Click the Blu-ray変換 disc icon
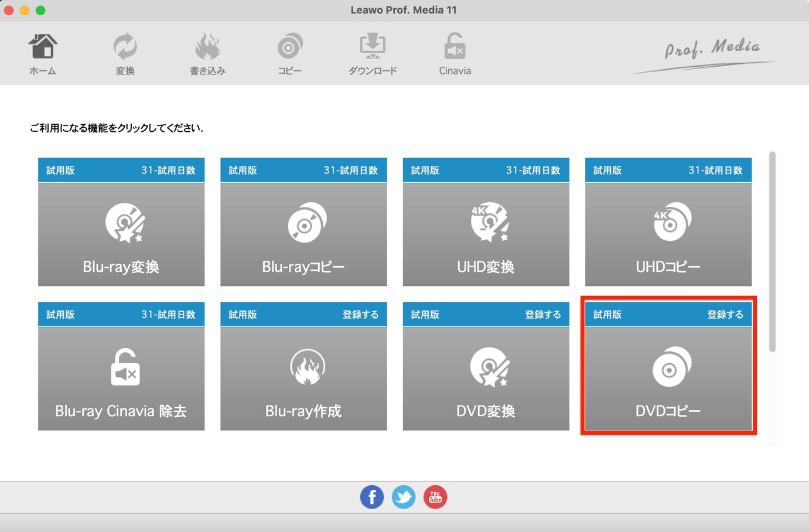 point(125,223)
